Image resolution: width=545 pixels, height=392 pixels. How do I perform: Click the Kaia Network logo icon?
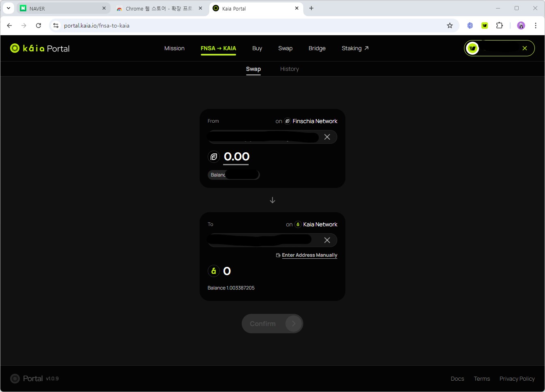pyautogui.click(x=298, y=224)
